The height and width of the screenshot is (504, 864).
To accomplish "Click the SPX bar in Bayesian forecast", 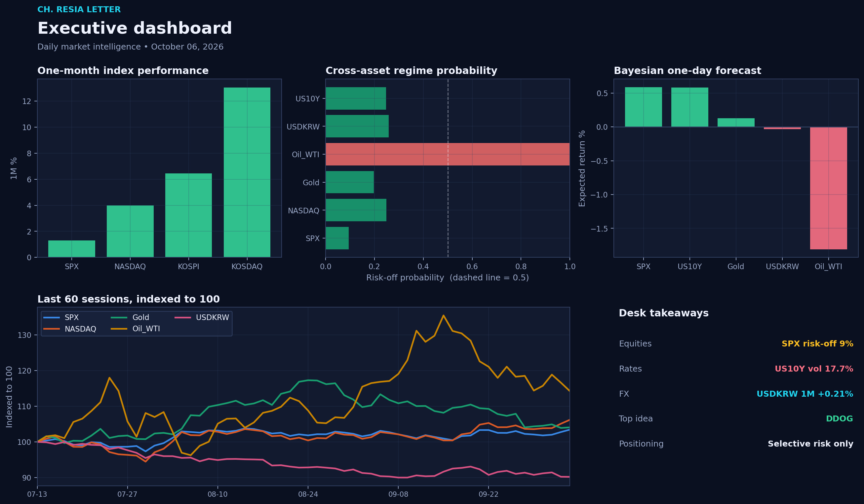I will pos(644,107).
